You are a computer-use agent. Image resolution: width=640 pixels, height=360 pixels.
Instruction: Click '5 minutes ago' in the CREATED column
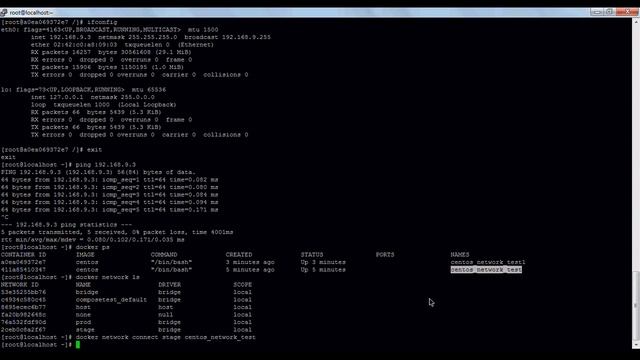coord(250,270)
